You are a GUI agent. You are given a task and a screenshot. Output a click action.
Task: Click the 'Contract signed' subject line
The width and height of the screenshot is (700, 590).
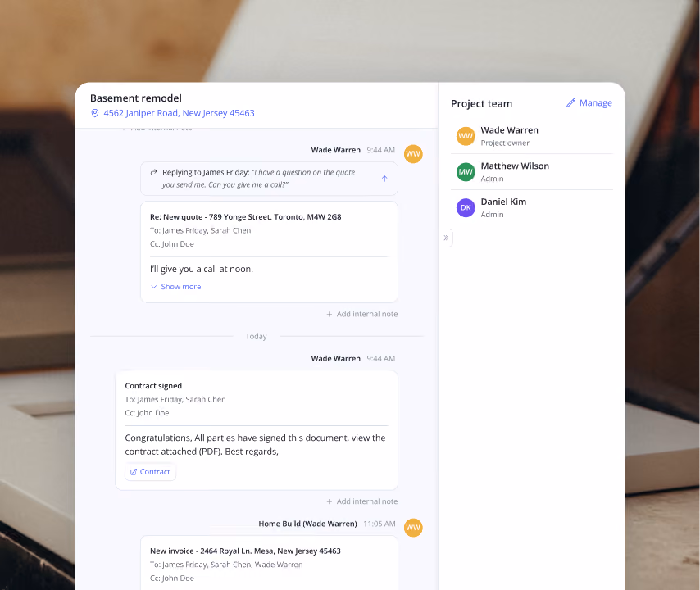pyautogui.click(x=153, y=386)
